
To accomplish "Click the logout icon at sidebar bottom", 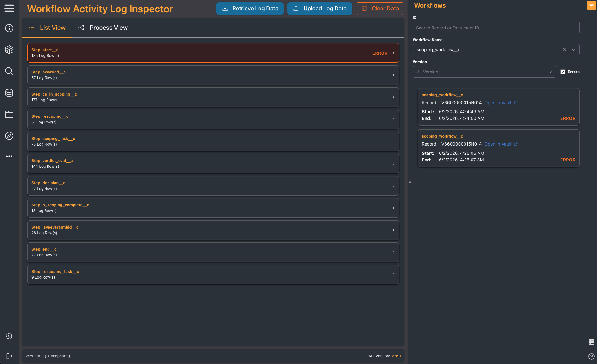I will click(9, 356).
